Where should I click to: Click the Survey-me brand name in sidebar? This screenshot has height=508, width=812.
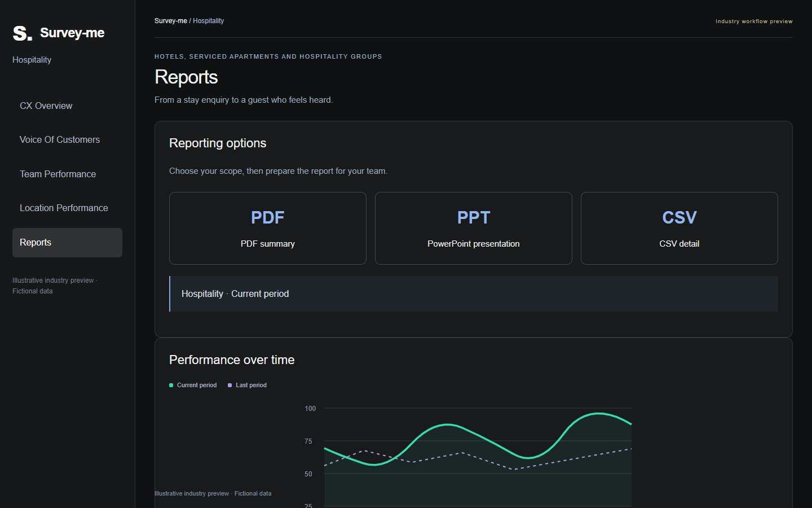pos(72,33)
